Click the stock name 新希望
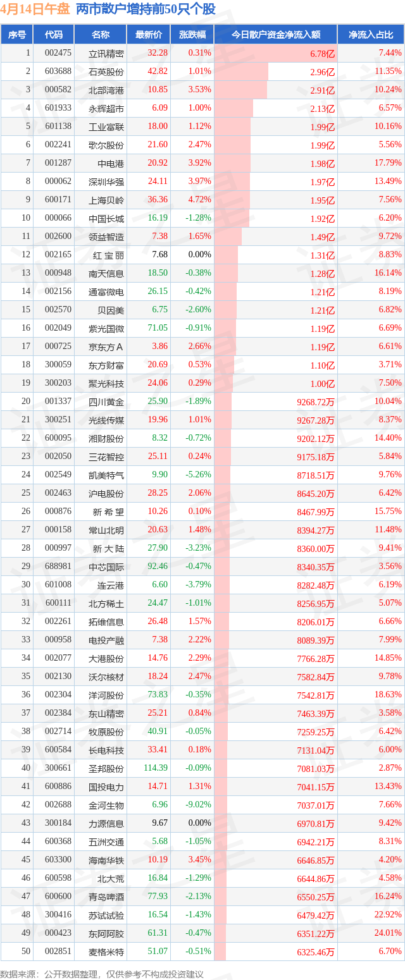The height and width of the screenshot is (980, 405). [109, 512]
